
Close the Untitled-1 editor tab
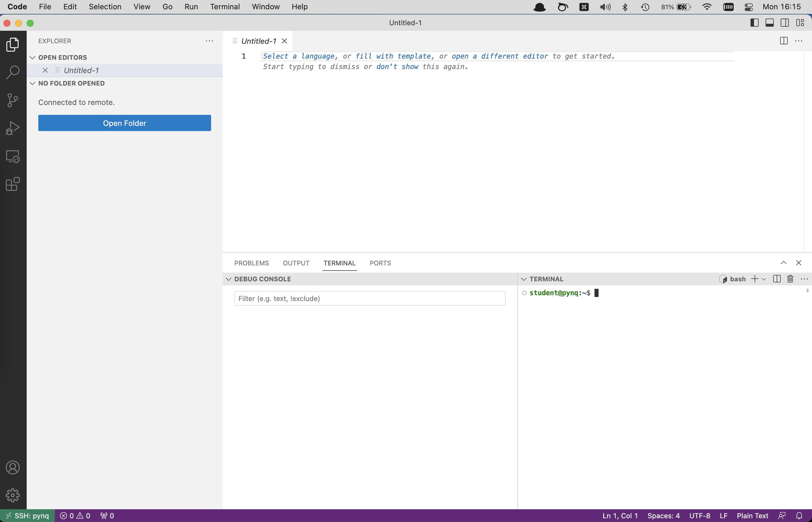pyautogui.click(x=284, y=41)
